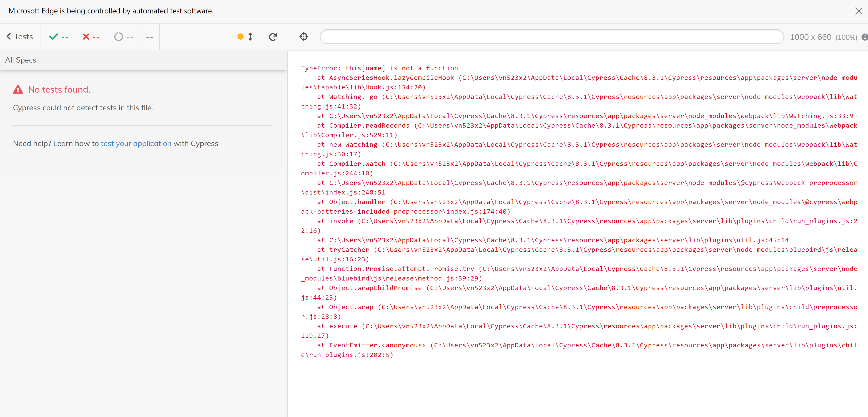Rerun all tests with the reload icon
This screenshot has height=417, width=868.
coord(273,37)
